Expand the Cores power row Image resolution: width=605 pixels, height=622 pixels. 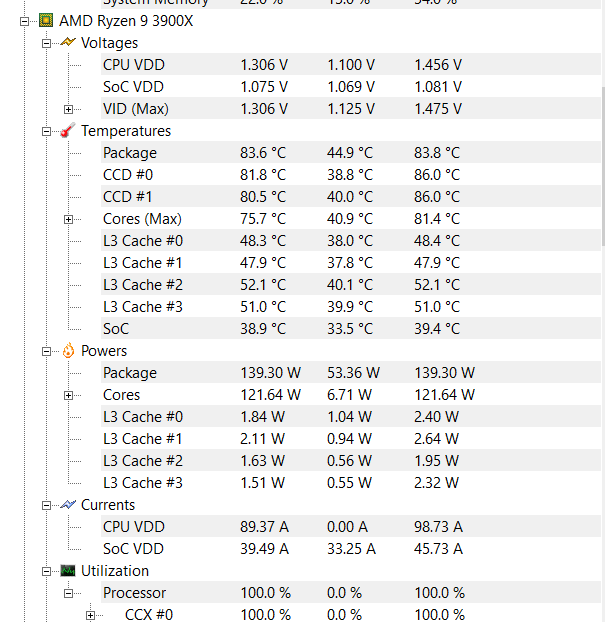(68, 395)
